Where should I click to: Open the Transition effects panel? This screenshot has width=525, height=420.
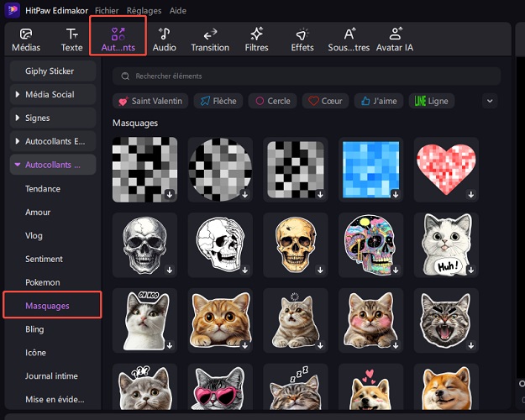coord(210,39)
